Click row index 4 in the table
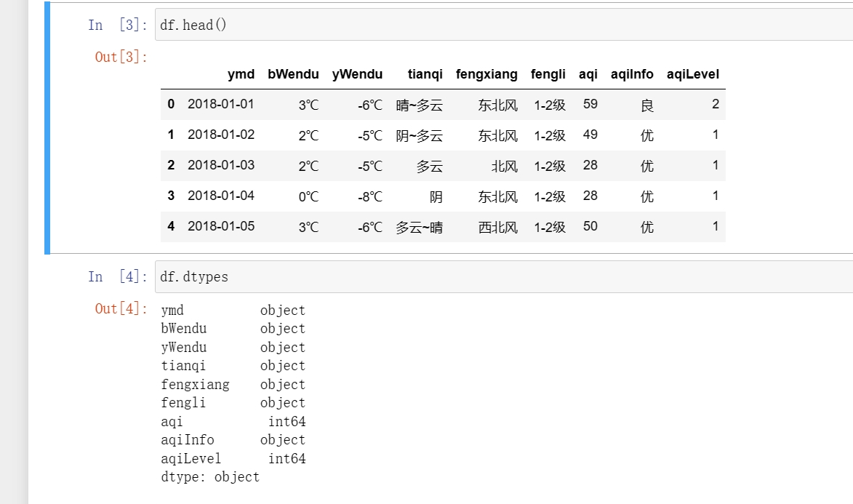This screenshot has height=504, width=853. click(x=171, y=226)
